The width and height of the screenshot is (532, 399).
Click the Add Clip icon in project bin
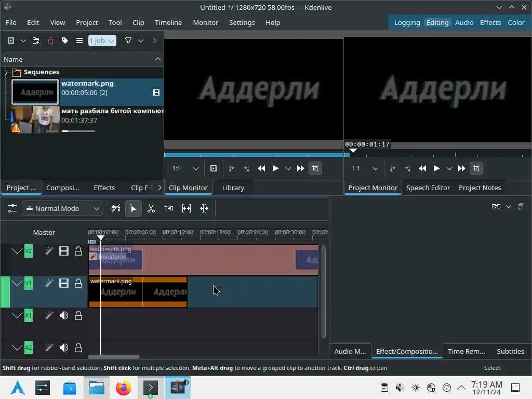pos(11,41)
